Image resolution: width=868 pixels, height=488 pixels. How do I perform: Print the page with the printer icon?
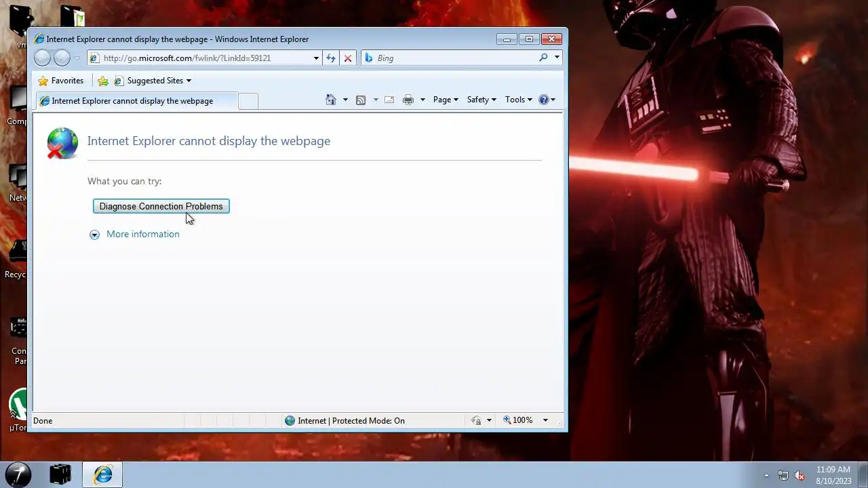coord(408,100)
